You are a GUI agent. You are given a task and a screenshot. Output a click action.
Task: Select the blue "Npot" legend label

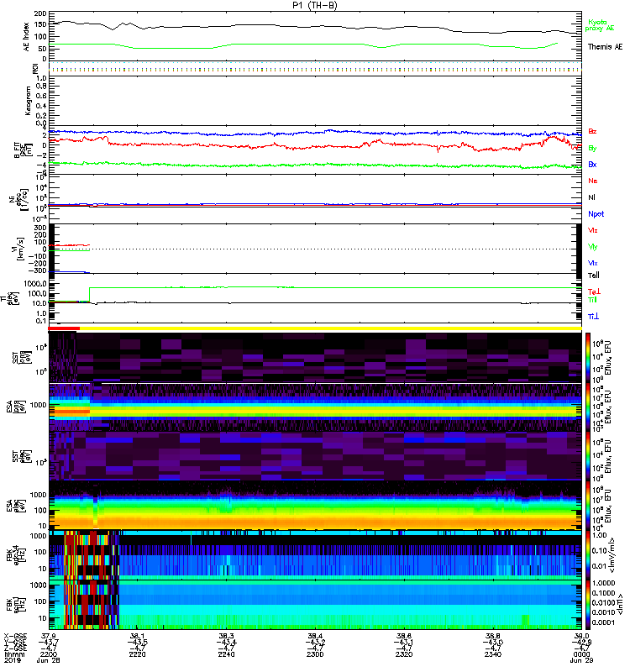(x=596, y=214)
